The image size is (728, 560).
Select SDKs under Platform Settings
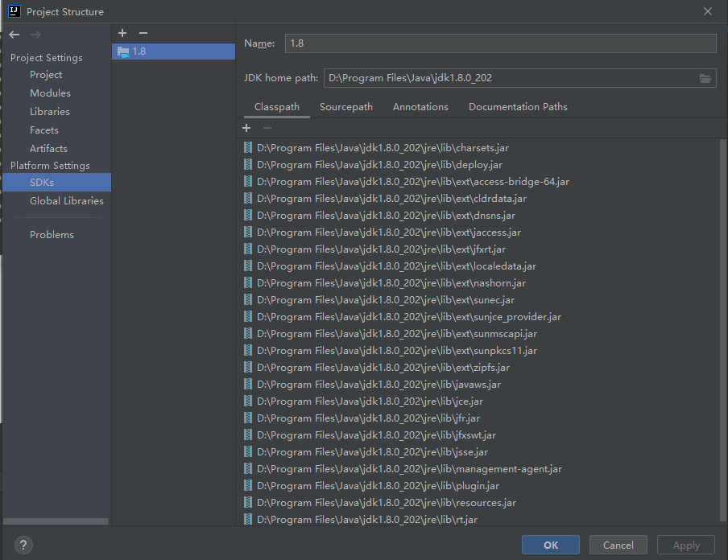coord(56,183)
